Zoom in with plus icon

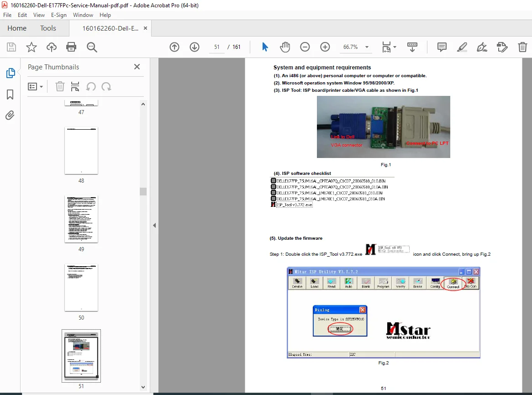click(325, 47)
